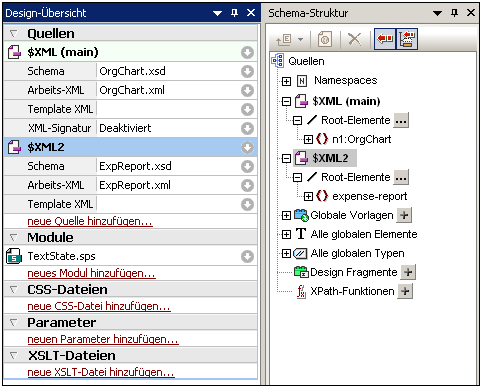Image resolution: width=482 pixels, height=388 pixels.
Task: Collapse the CSS-Dateien section
Action: coord(13,289)
